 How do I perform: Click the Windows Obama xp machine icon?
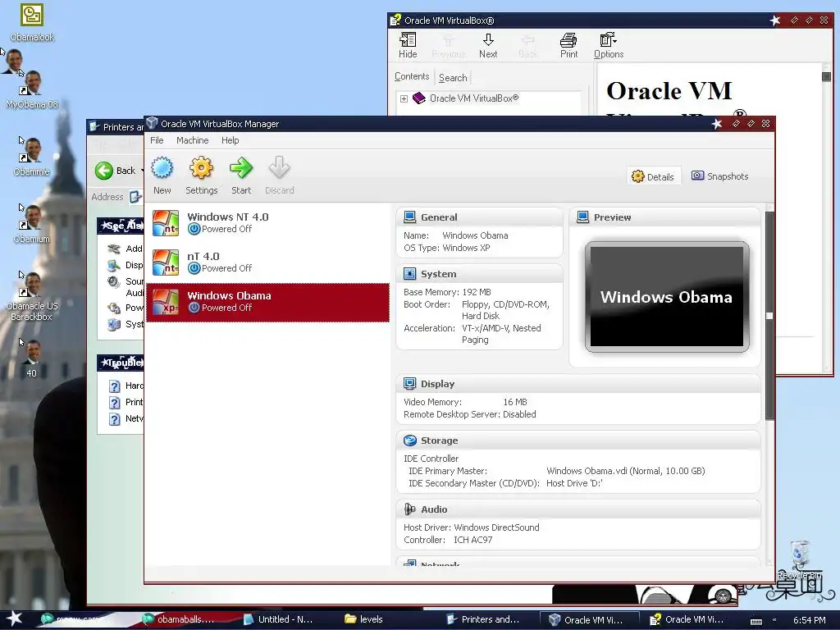166,302
